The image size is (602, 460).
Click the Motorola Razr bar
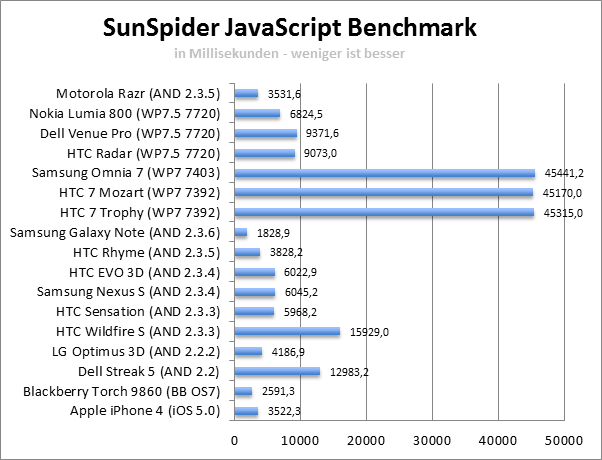click(x=246, y=93)
